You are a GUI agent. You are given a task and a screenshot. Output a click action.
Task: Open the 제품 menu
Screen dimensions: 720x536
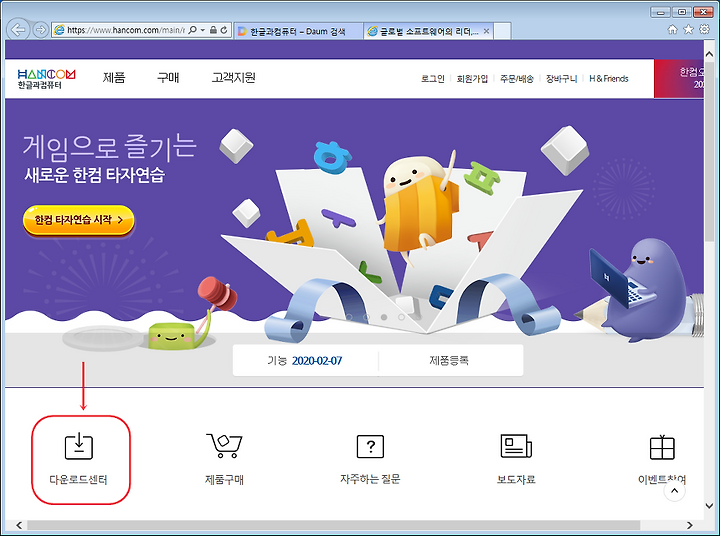coord(114,77)
